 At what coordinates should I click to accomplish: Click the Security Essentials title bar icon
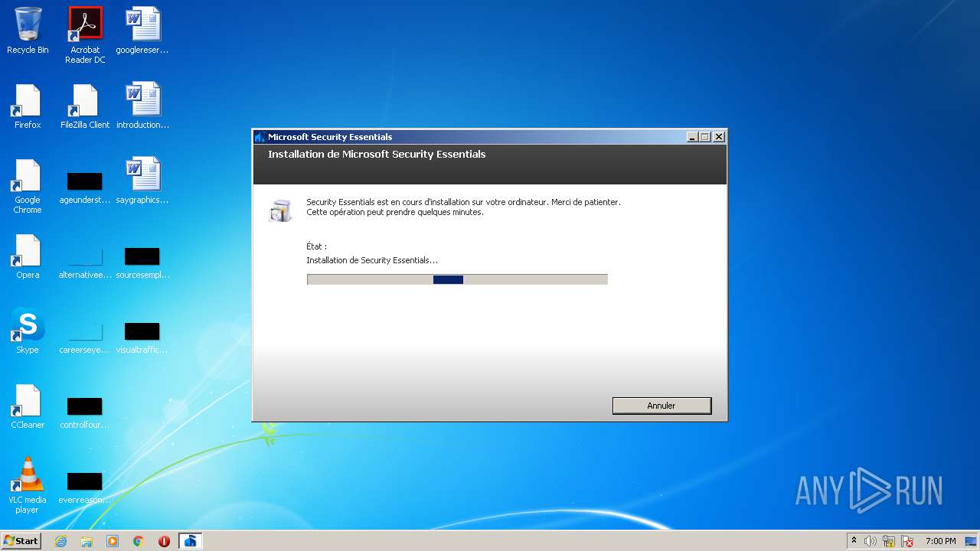click(260, 137)
